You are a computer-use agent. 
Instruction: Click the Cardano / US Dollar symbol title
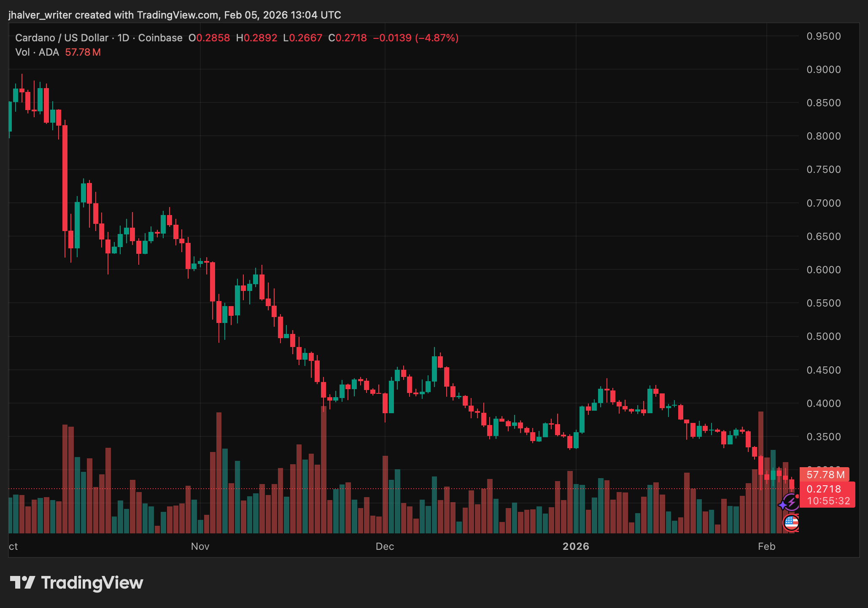(62, 38)
